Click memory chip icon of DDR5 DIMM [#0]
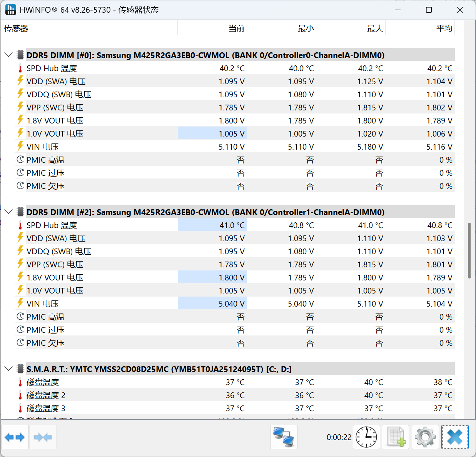Viewport: 476px width, 457px height. [20, 55]
